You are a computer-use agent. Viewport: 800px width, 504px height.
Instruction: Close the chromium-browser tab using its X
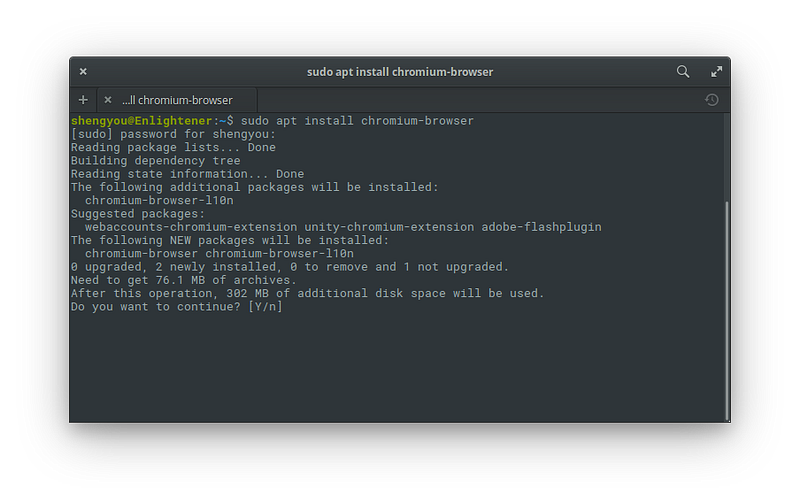coord(107,100)
